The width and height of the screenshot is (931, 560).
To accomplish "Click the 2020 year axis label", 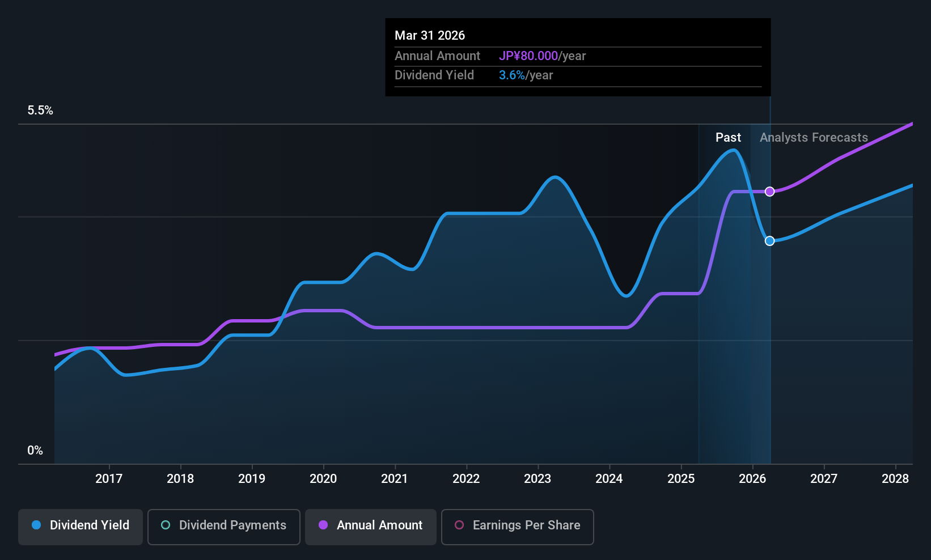I will [323, 479].
